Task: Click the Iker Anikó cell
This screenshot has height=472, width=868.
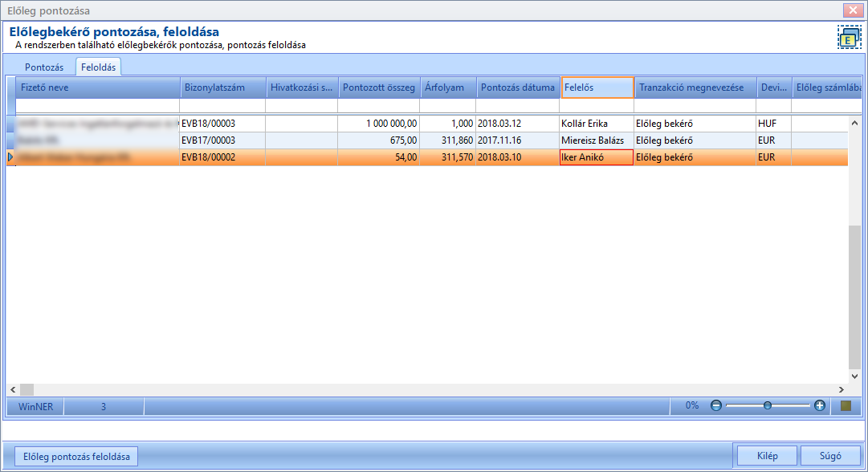Action: (x=597, y=157)
